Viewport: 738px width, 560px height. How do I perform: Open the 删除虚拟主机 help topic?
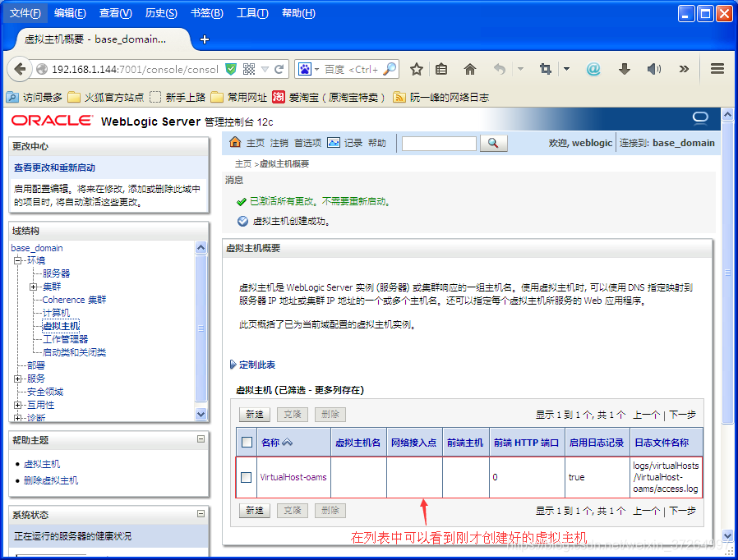[51, 480]
